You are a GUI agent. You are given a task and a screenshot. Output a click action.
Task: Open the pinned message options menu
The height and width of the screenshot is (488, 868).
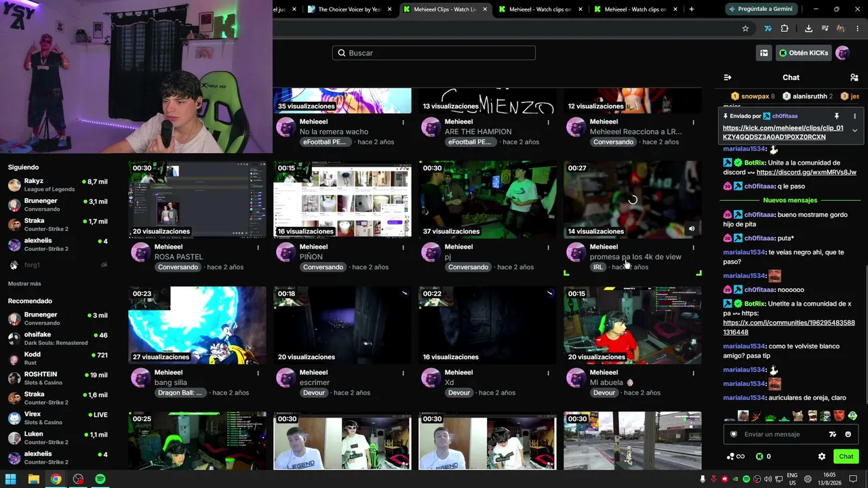pos(854,116)
